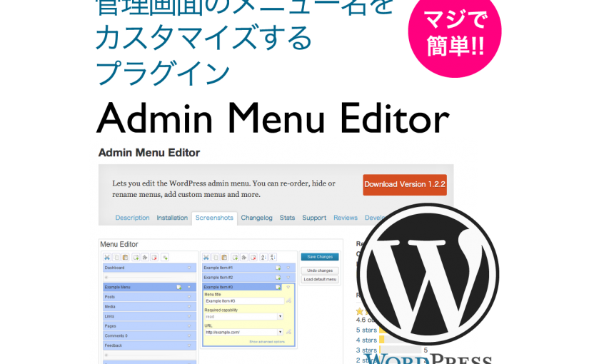
Task: Expand the Links menu item arrow
Action: (189, 316)
